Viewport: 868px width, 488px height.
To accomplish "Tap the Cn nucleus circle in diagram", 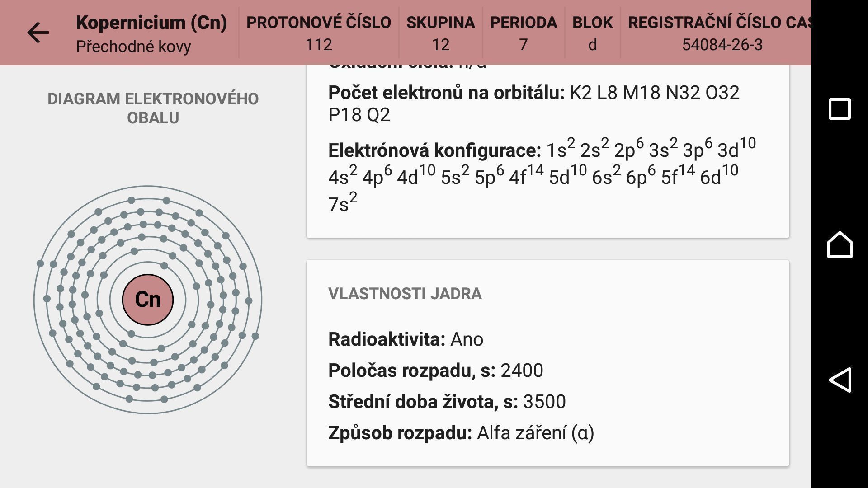I will [148, 300].
